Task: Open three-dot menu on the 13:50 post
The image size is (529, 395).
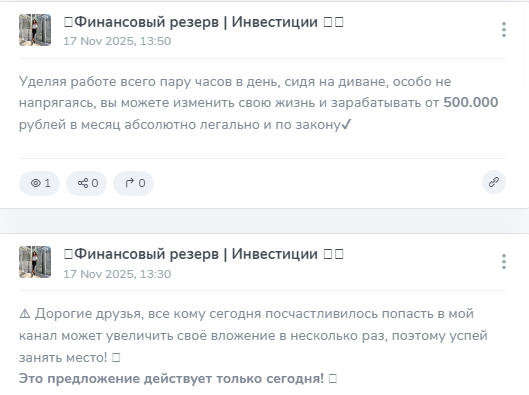Action: (x=504, y=30)
